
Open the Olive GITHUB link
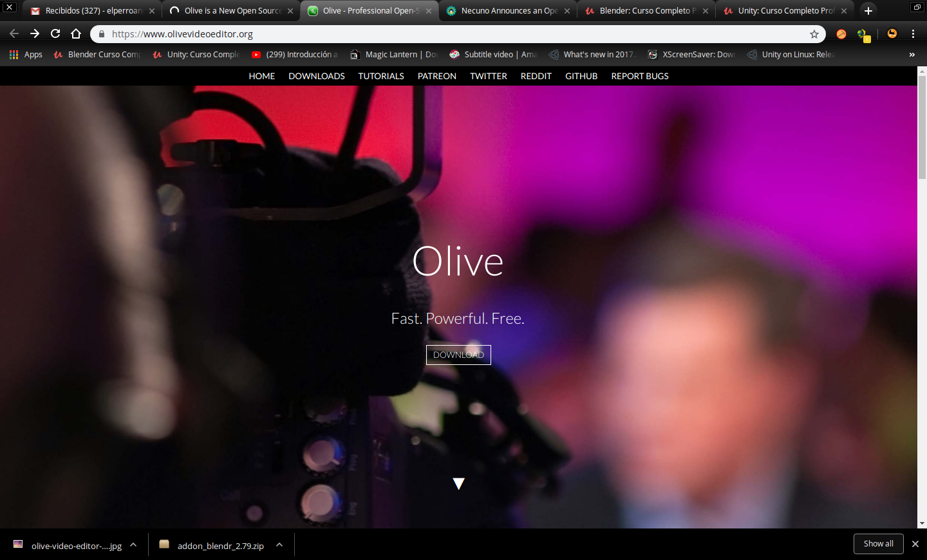coord(581,76)
